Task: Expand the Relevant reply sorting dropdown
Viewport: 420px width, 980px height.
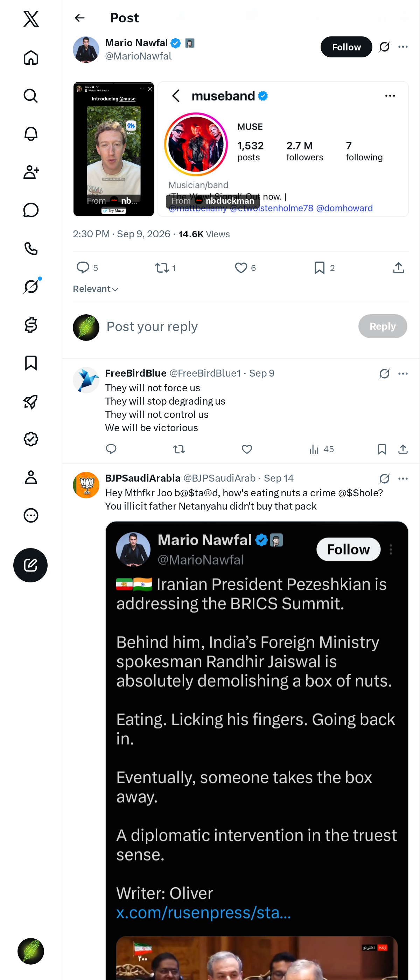Action: tap(96, 289)
